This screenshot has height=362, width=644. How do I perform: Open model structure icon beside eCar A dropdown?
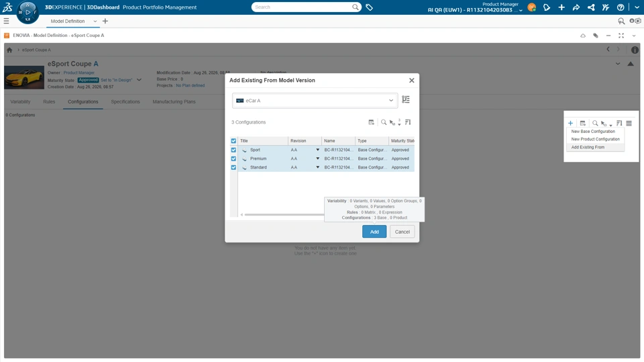pyautogui.click(x=406, y=99)
